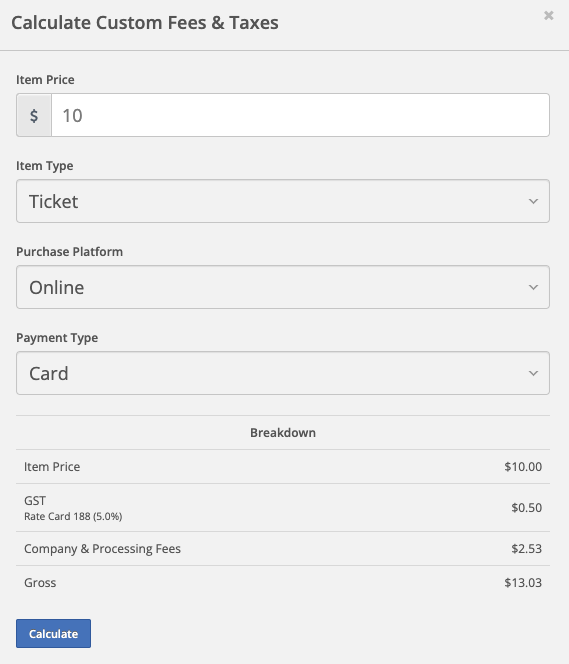Click the blue Calculate button
This screenshot has width=569, height=664.
pos(53,634)
